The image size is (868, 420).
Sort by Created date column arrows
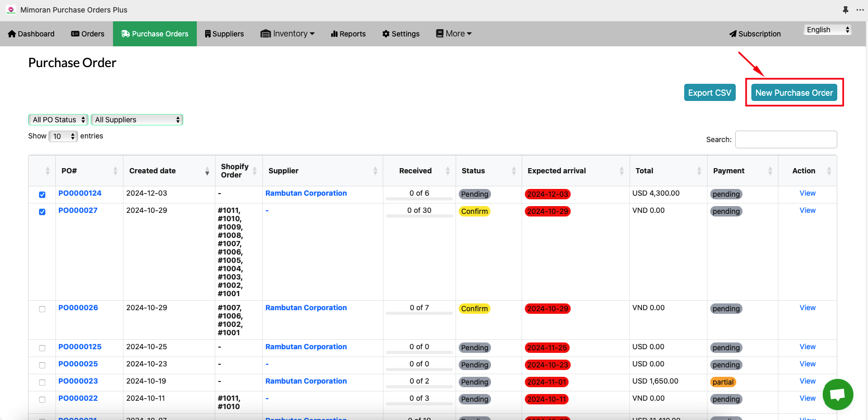point(207,171)
